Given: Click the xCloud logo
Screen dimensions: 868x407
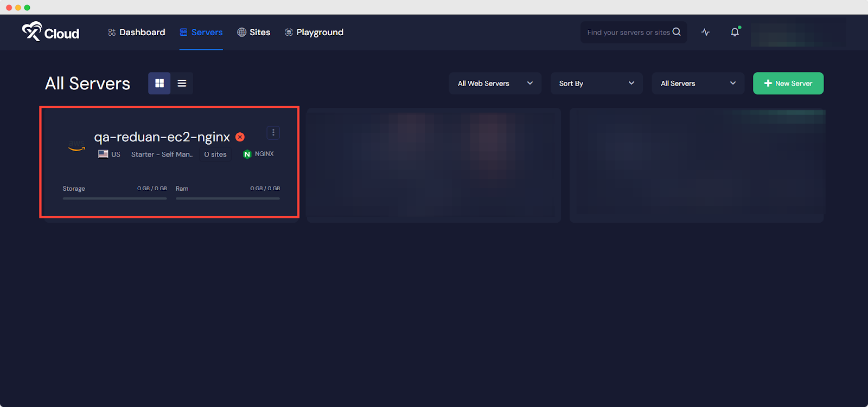Looking at the screenshot, I should tap(50, 33).
